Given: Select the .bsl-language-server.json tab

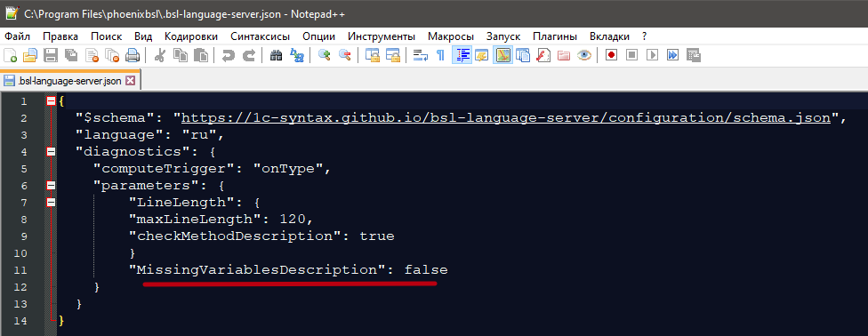Looking at the screenshot, I should (69, 81).
